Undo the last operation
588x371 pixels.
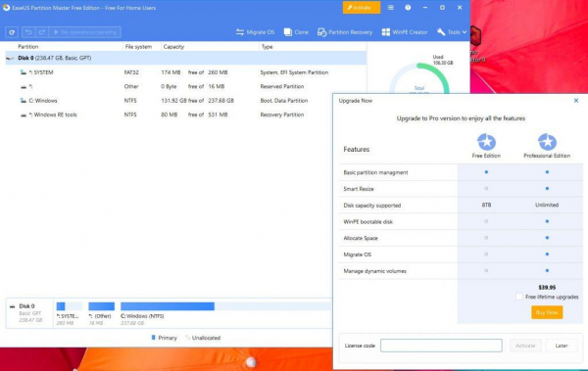click(28, 32)
